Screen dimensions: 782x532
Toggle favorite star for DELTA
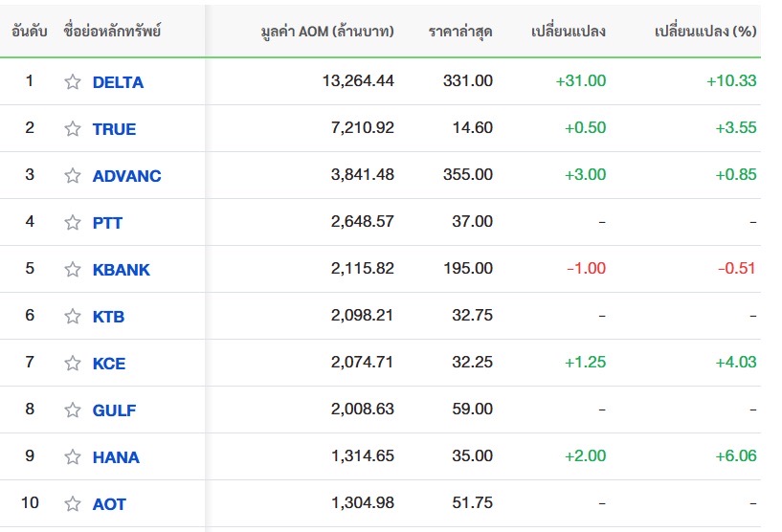(73, 81)
